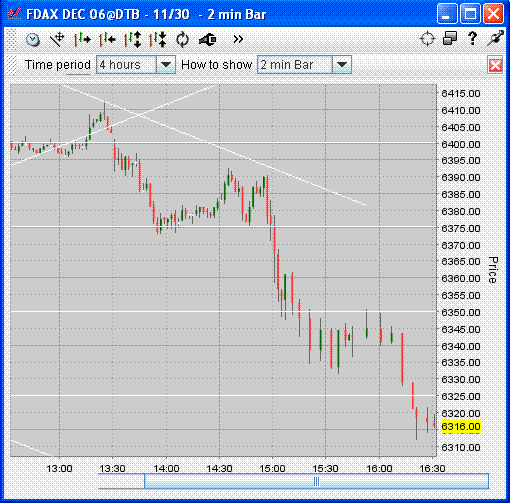Image resolution: width=510 pixels, height=503 pixels.
Task: Click the 13:00 time axis label
Action: (59, 469)
